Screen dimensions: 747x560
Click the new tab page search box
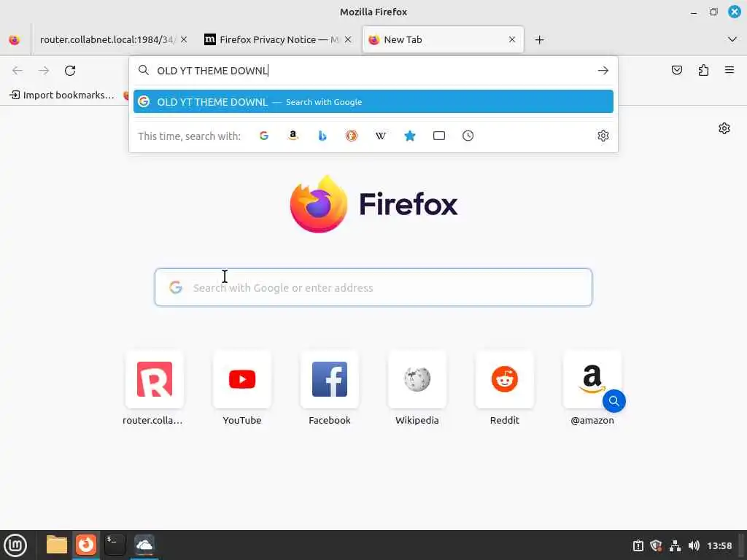tap(373, 287)
